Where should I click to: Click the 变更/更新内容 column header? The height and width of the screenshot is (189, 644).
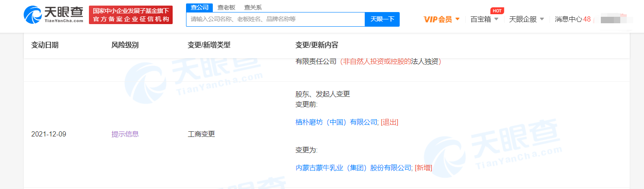coord(317,45)
